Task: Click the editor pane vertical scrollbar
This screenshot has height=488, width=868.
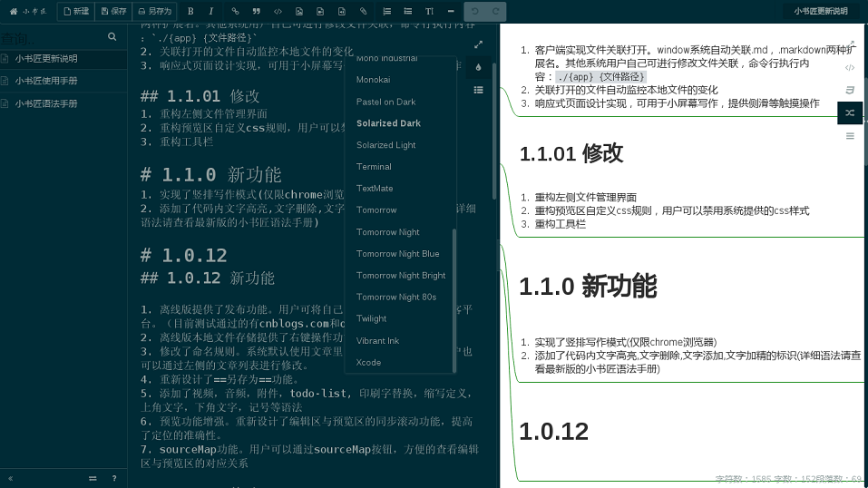Action: coord(494,132)
